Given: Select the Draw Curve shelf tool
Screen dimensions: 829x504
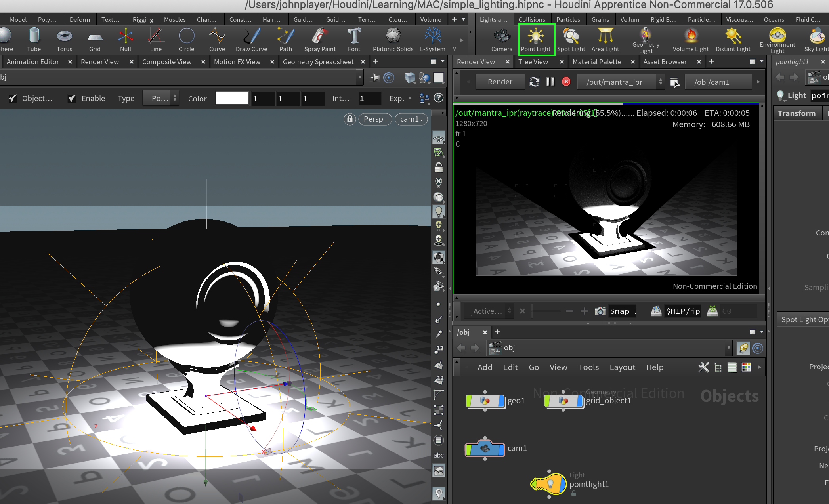Looking at the screenshot, I should click(251, 39).
